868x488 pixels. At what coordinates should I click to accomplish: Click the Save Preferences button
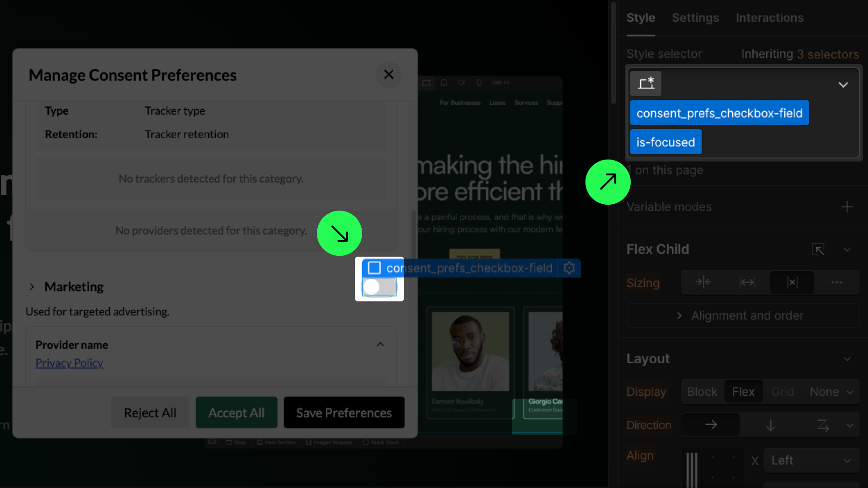344,413
